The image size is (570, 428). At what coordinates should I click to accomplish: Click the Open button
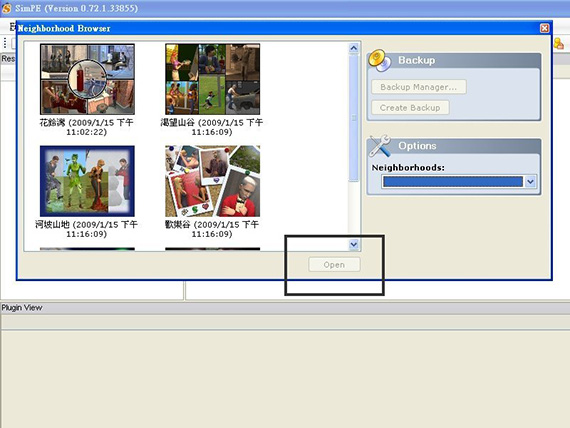(334, 264)
